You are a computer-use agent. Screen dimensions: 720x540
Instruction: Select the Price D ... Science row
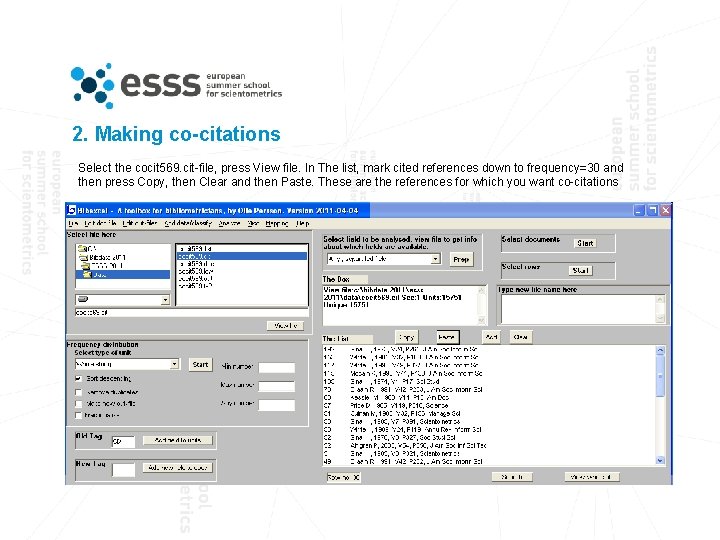tap(489, 405)
